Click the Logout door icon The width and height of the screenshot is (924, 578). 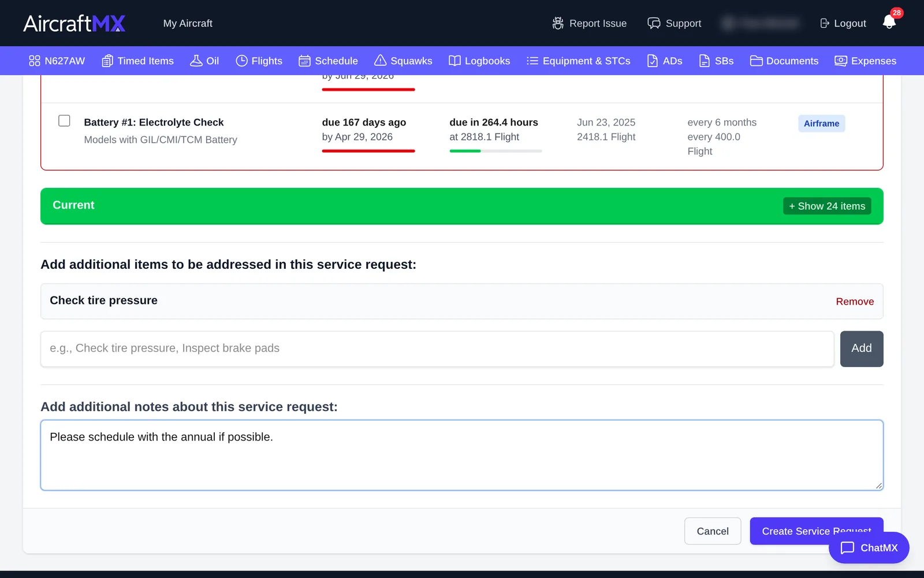click(x=825, y=23)
